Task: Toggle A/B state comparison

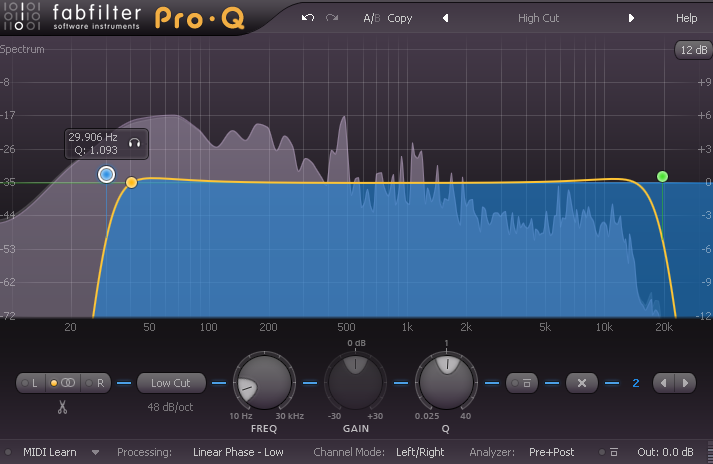Action: pyautogui.click(x=372, y=18)
